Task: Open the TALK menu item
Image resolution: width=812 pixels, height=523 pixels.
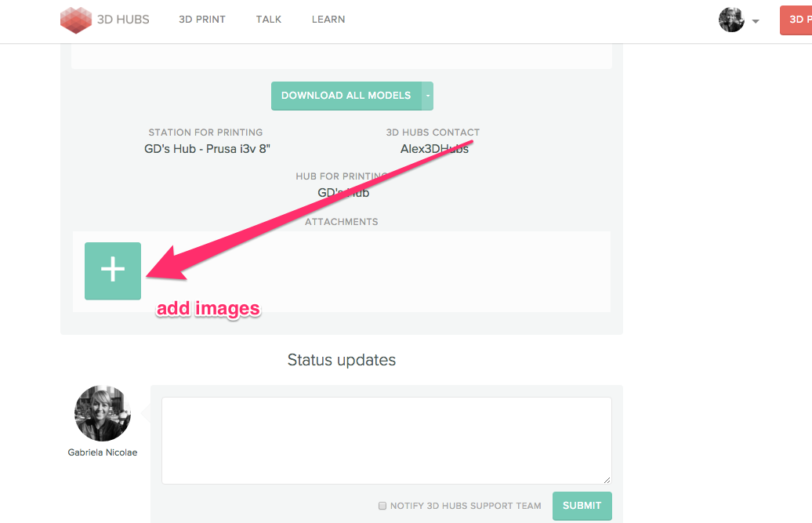Action: coord(268,20)
